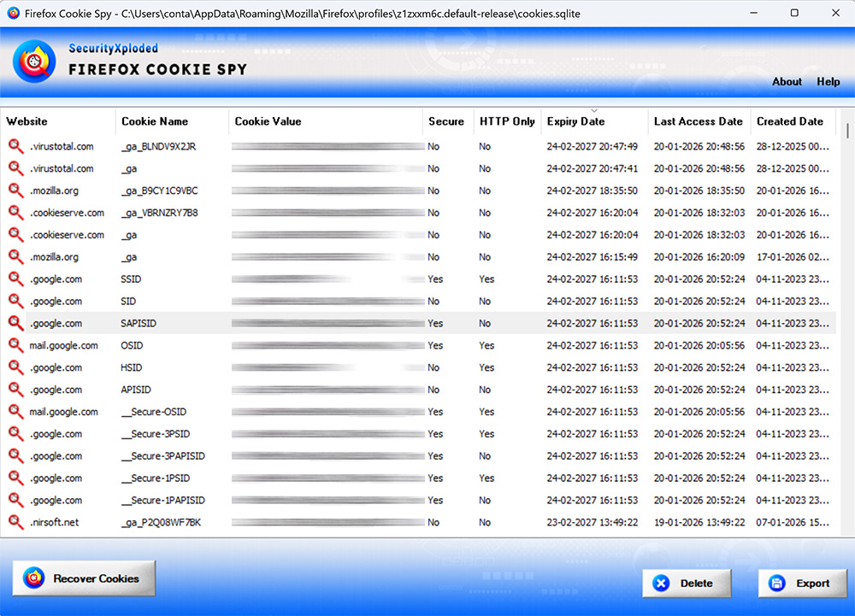Sort cookies by Website column
The image size is (855, 616).
pos(30,121)
